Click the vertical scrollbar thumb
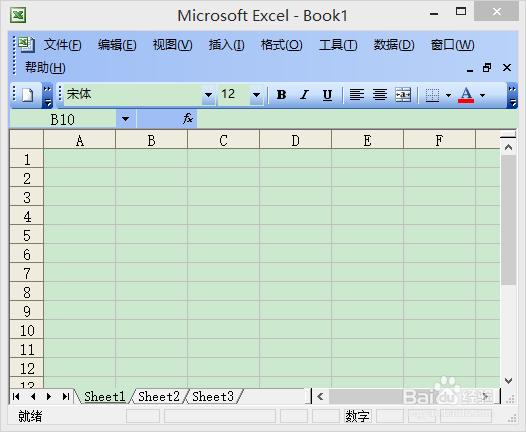526x432 pixels. [508, 220]
